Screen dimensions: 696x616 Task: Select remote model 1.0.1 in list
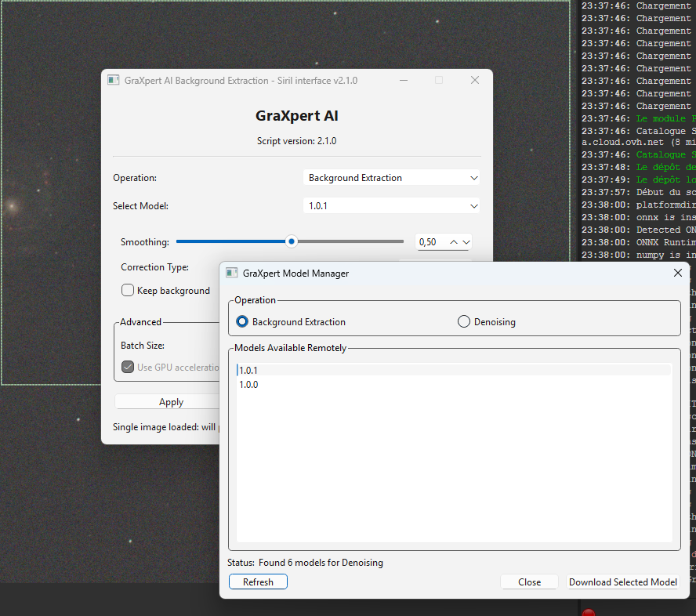454,370
